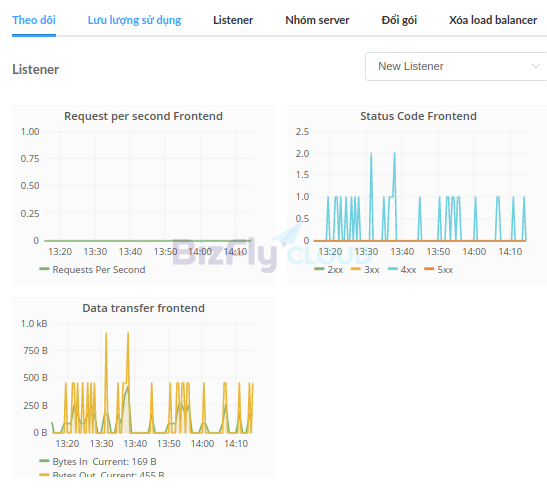Toggle the 5xx series legend entry
The width and height of the screenshot is (547, 494).
pos(439,270)
